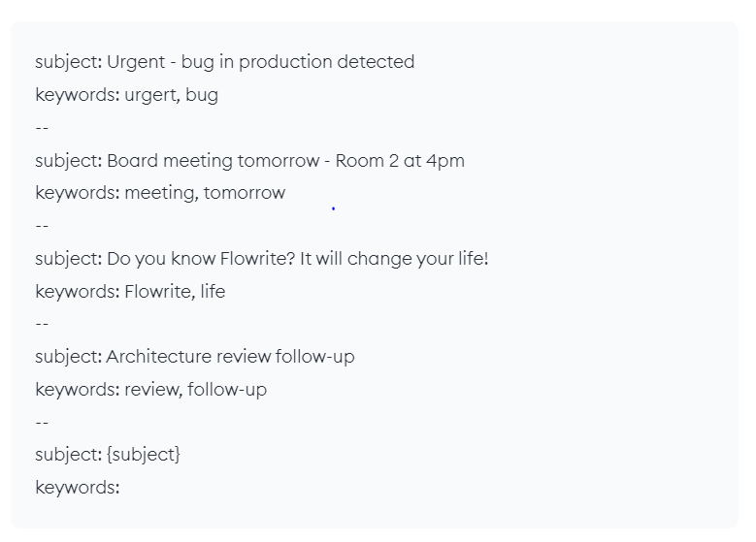Click the 'keywords: meeting, tomorrow' line
756x542 pixels.
(x=160, y=193)
